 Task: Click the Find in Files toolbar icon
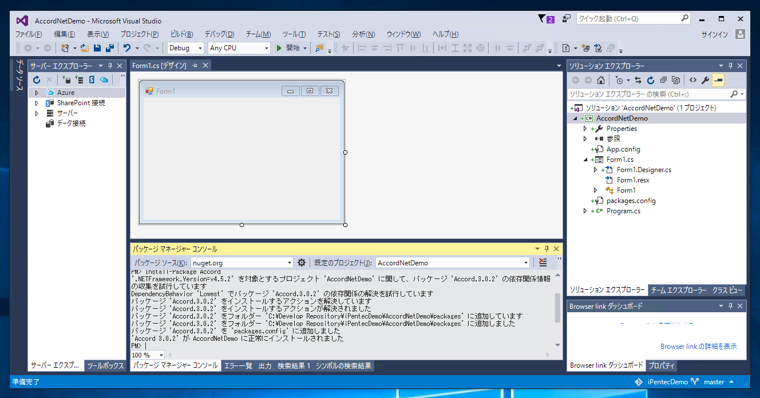tap(319, 48)
